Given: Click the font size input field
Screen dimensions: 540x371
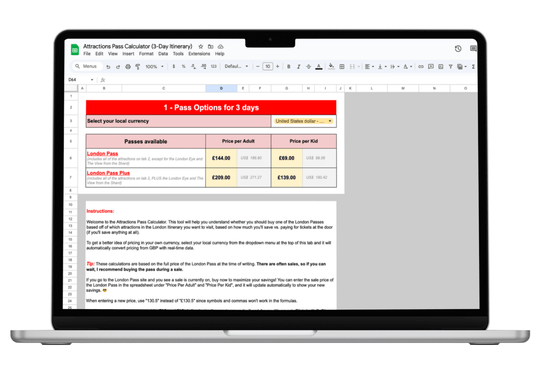Looking at the screenshot, I should point(268,66).
